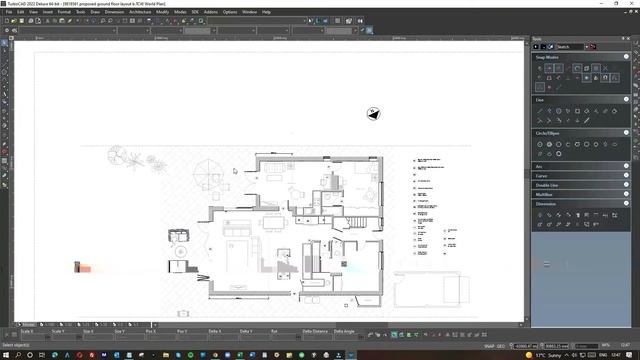This screenshot has height=360, width=640.
Task: Click the canvas vertical scrollbar
Action: click(x=527, y=180)
